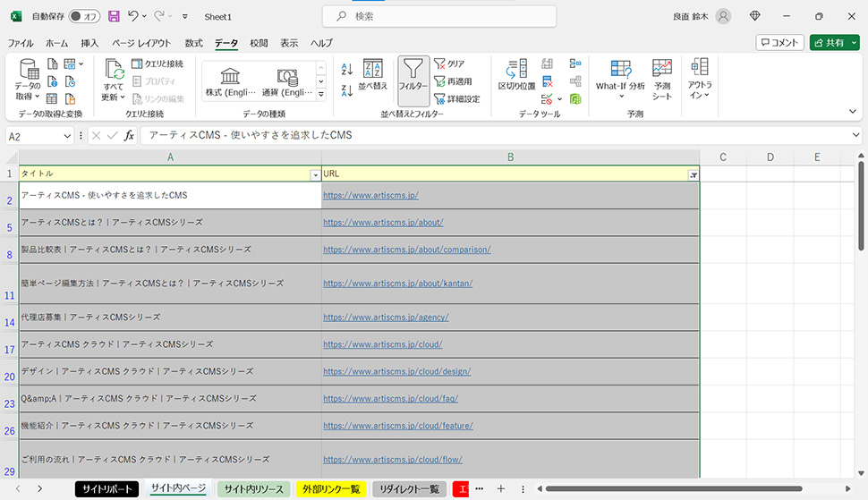Switch to the ホーム tab
Image resolution: width=868 pixels, height=500 pixels.
pos(56,43)
